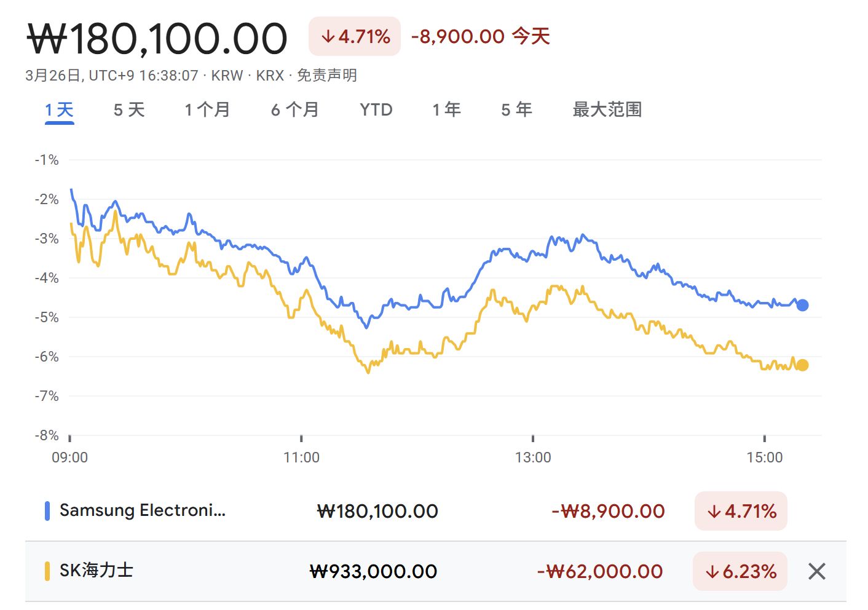The width and height of the screenshot is (868, 610).
Task: Click the blue Samsung endpoint dot on chart
Action: 802,305
